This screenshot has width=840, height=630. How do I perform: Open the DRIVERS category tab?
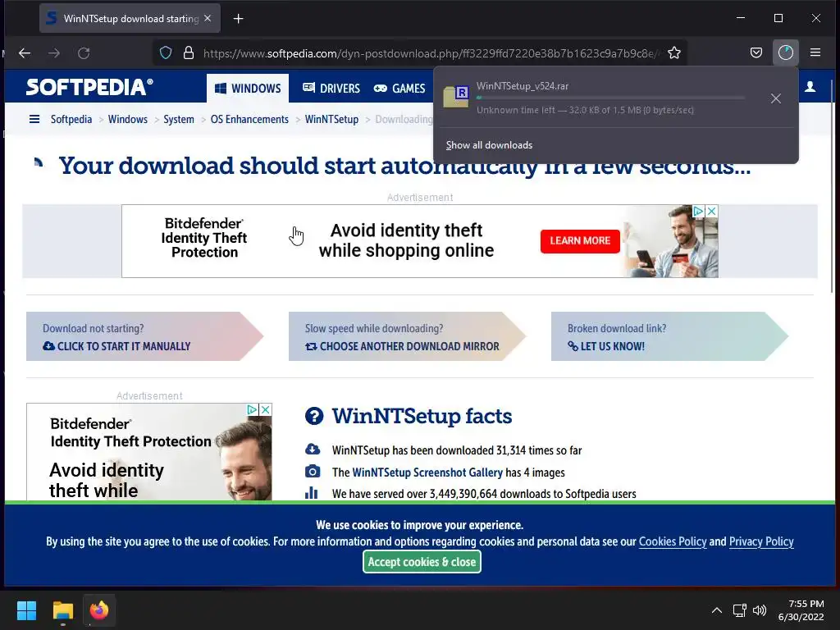(331, 89)
